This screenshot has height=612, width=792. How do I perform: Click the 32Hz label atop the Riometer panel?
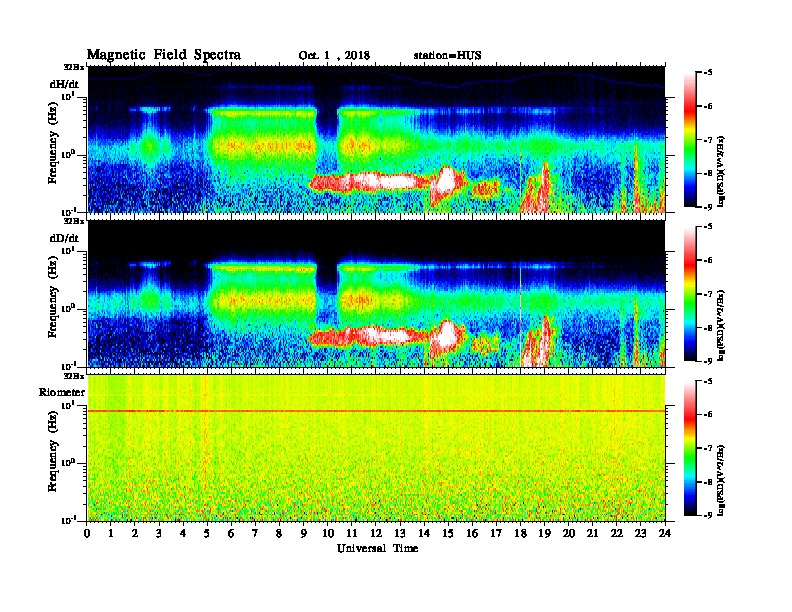(x=74, y=375)
